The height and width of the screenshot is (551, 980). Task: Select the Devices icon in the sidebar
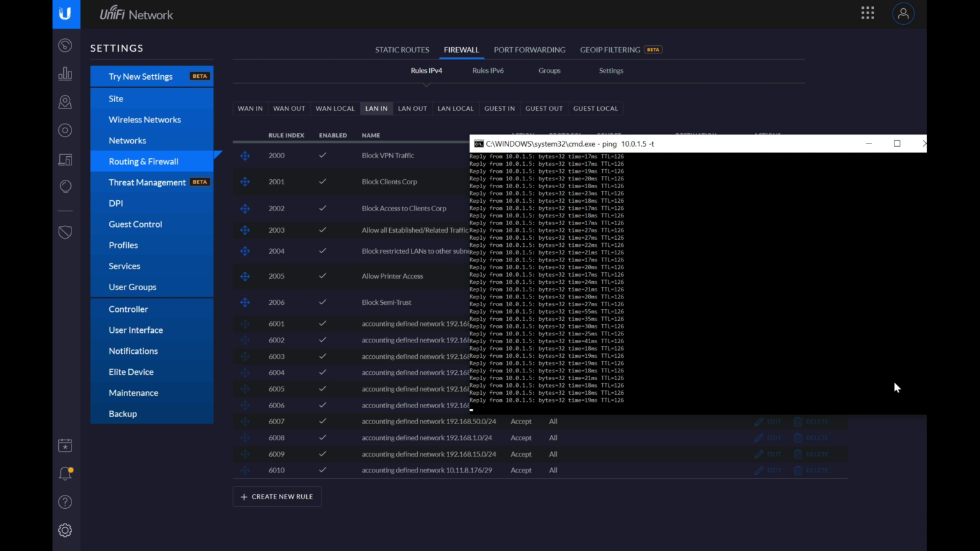(65, 159)
